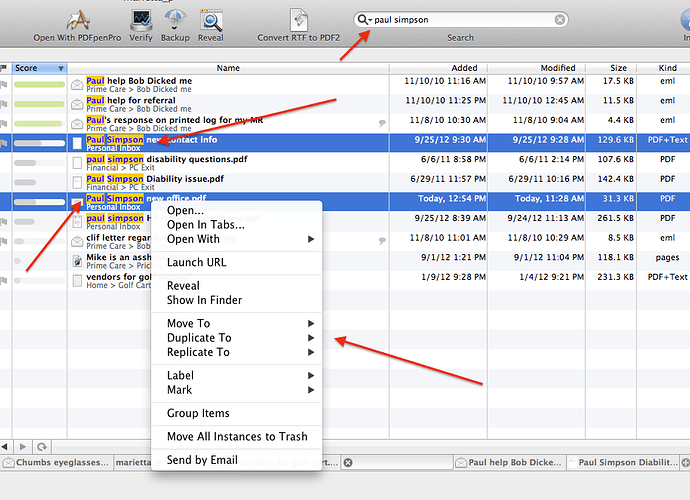Viewport: 690px width, 500px height.
Task: Select paul simpson disability questions.pdf
Action: click(x=345, y=163)
